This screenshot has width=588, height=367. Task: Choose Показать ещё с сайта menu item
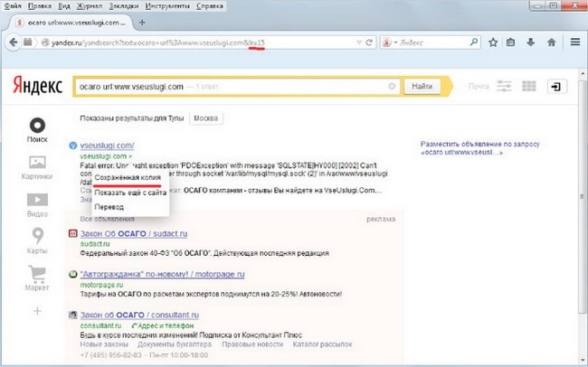[x=130, y=193]
